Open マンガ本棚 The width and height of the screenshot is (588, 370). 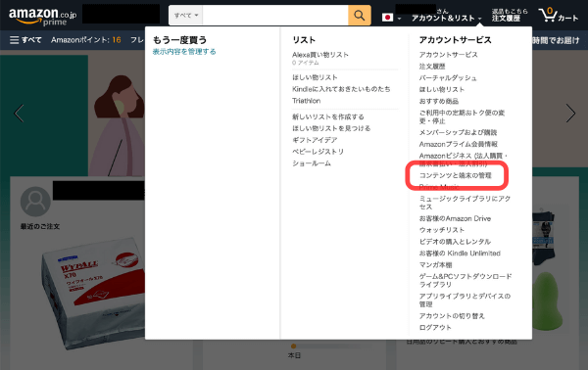(435, 264)
